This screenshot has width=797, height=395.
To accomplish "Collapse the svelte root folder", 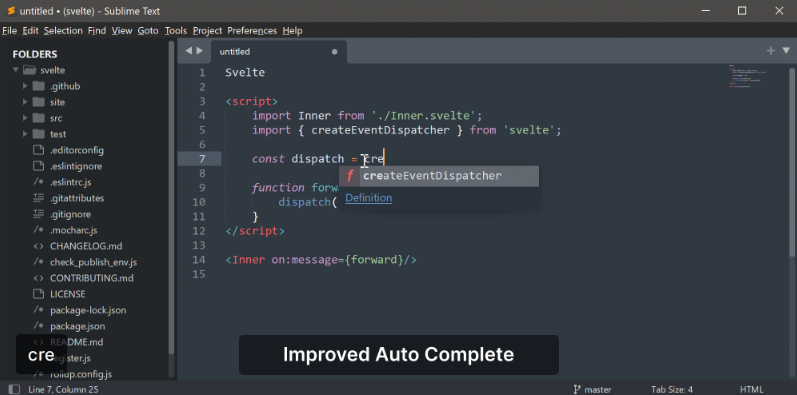I will tap(16, 70).
